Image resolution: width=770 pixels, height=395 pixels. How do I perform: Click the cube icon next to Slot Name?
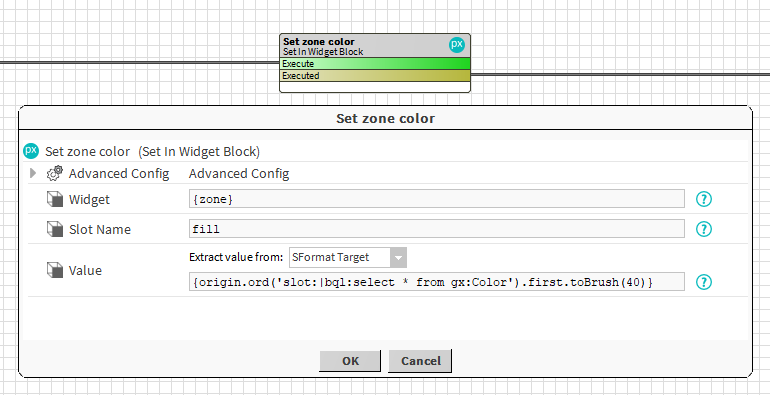(55, 229)
